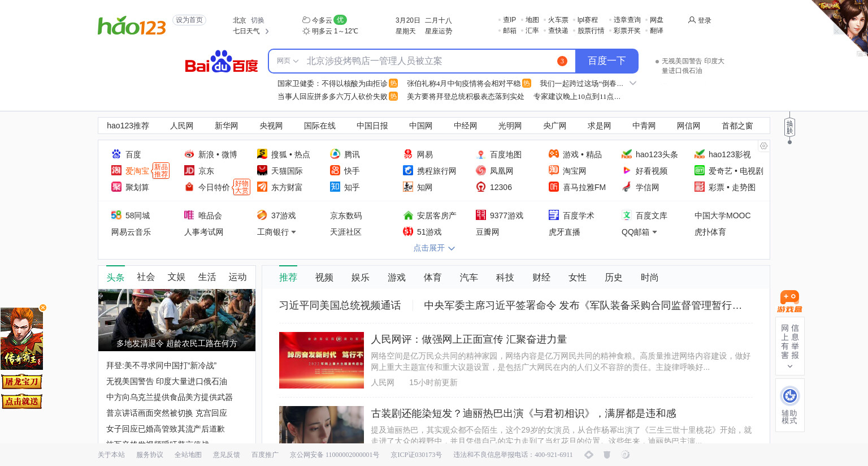Image resolution: width=868 pixels, height=466 pixels.
Task: Expand 七日天气 arrow
Action: pyautogui.click(x=267, y=31)
